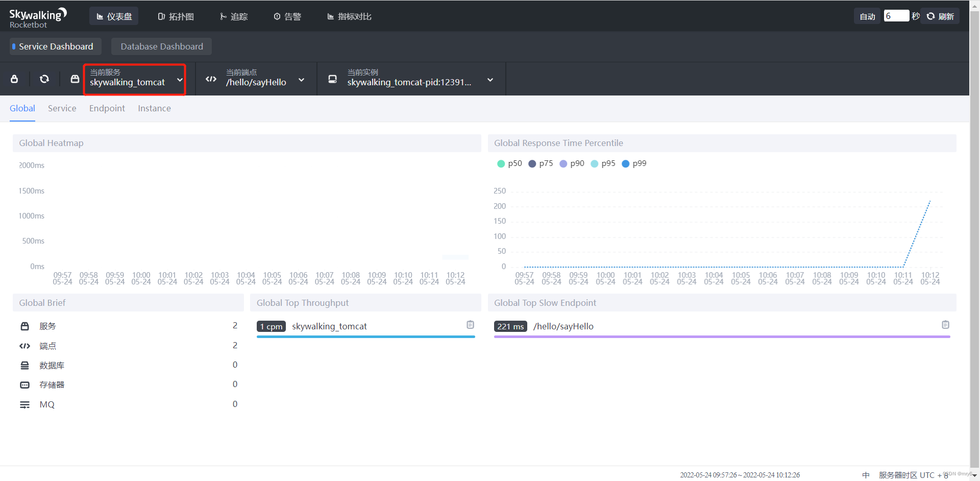This screenshot has height=481, width=980.
Task: Click the Global Top Throughput title
Action: [303, 303]
